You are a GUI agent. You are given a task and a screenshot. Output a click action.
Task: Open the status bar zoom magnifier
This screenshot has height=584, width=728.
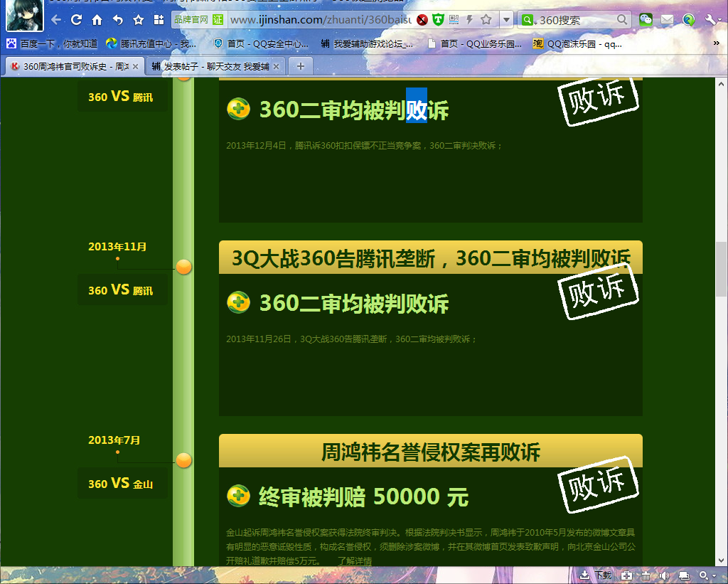tap(704, 575)
